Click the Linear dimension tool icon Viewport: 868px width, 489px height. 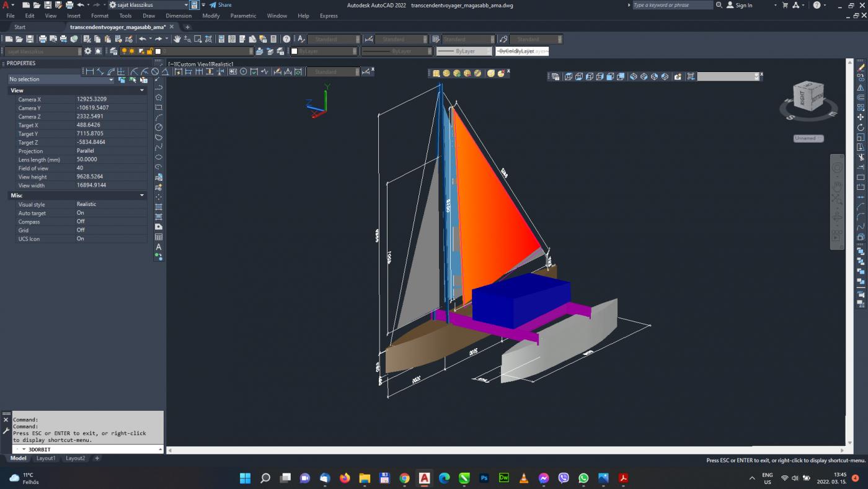coord(90,71)
